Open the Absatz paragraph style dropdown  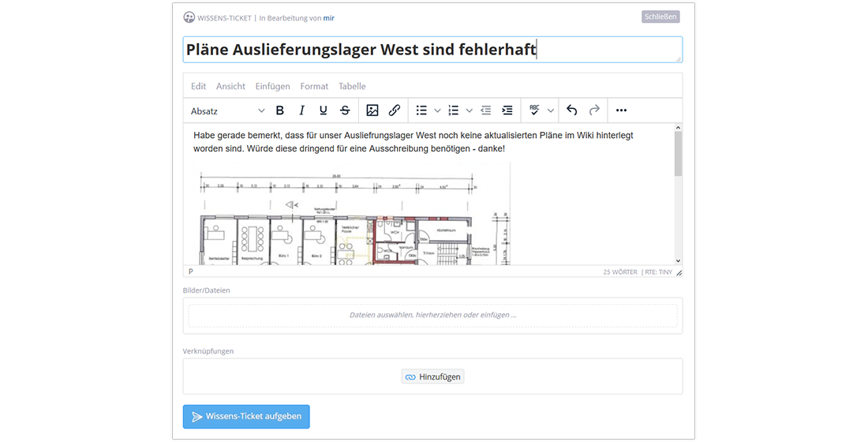point(227,111)
